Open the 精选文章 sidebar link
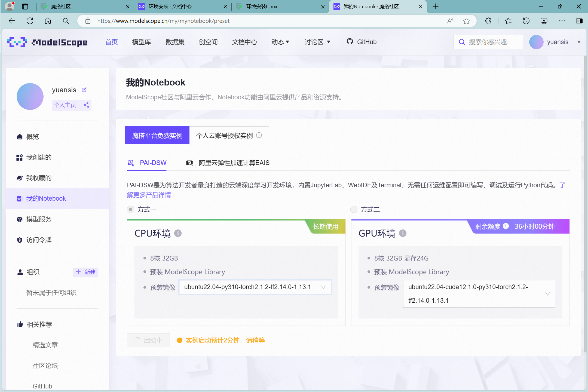Screen dimensions: 588x392 click(x=45, y=345)
